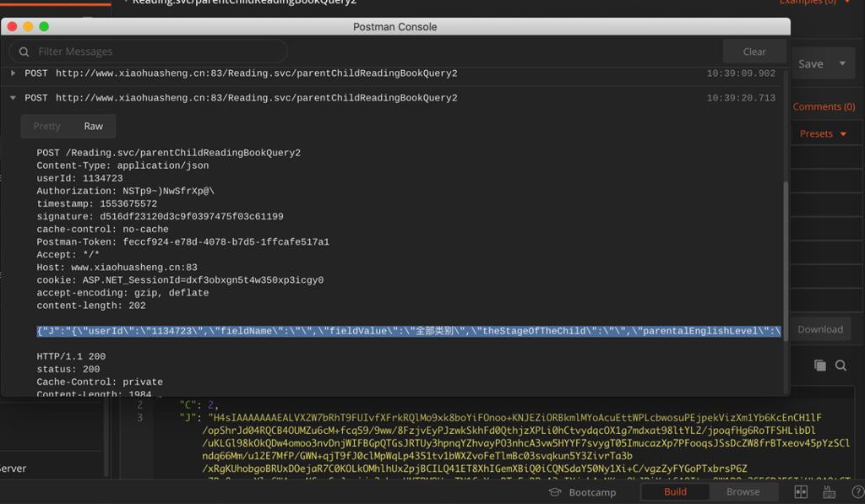Screen dimensions: 865x504
Task: Close the Postman Console window
Action: click(12, 26)
